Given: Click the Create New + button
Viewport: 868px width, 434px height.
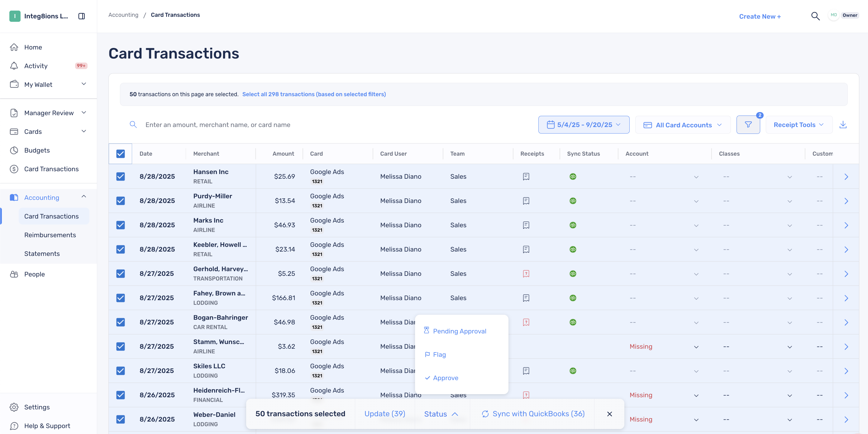Looking at the screenshot, I should pyautogui.click(x=760, y=16).
